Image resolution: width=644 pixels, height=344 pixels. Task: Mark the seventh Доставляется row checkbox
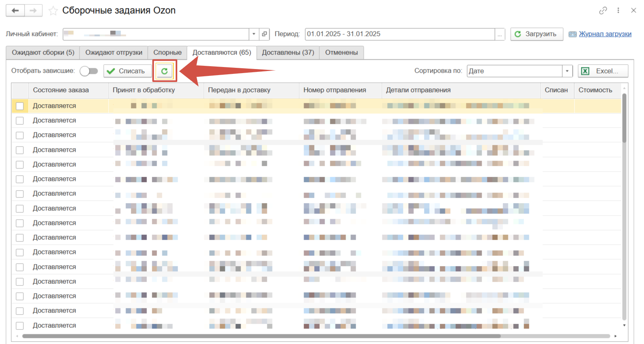(x=20, y=194)
